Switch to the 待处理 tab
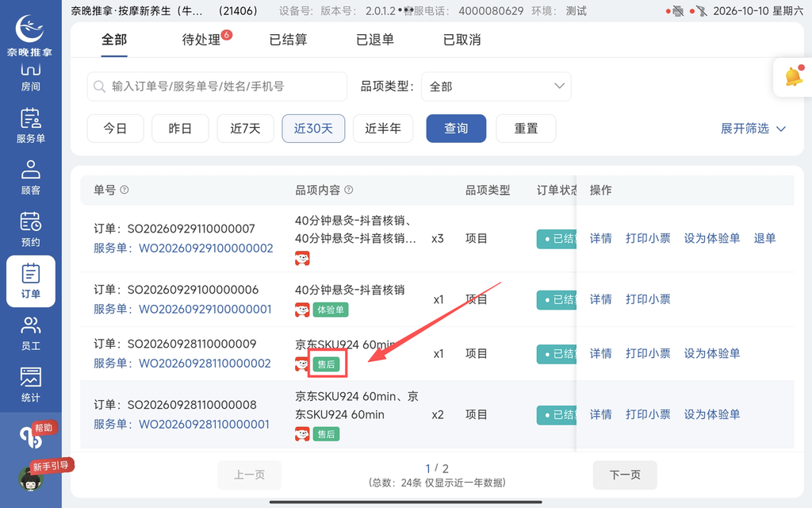This screenshot has width=812, height=508. pos(201,40)
